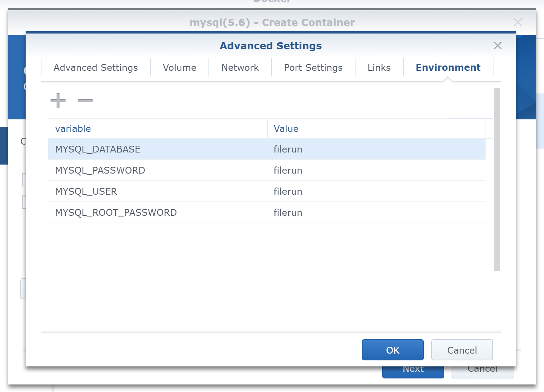Screen dimensions: 544x392
Task: Select the Links tab
Action: [x=379, y=68]
